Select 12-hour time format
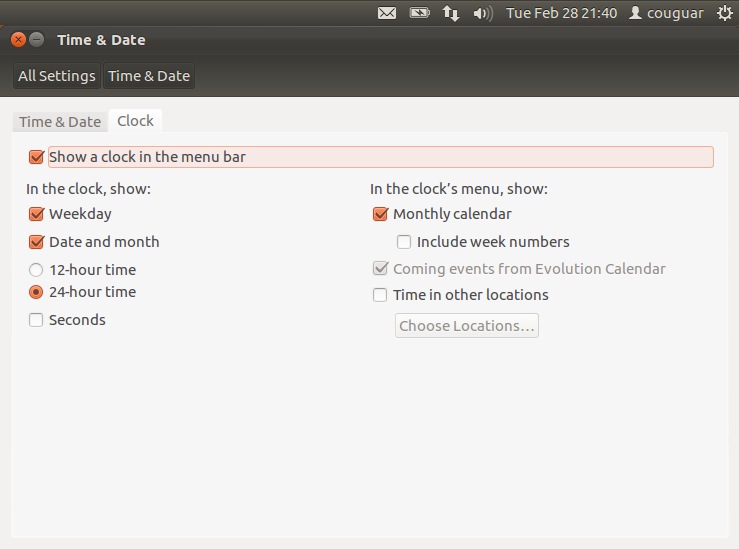The image size is (739, 549). pyautogui.click(x=37, y=270)
